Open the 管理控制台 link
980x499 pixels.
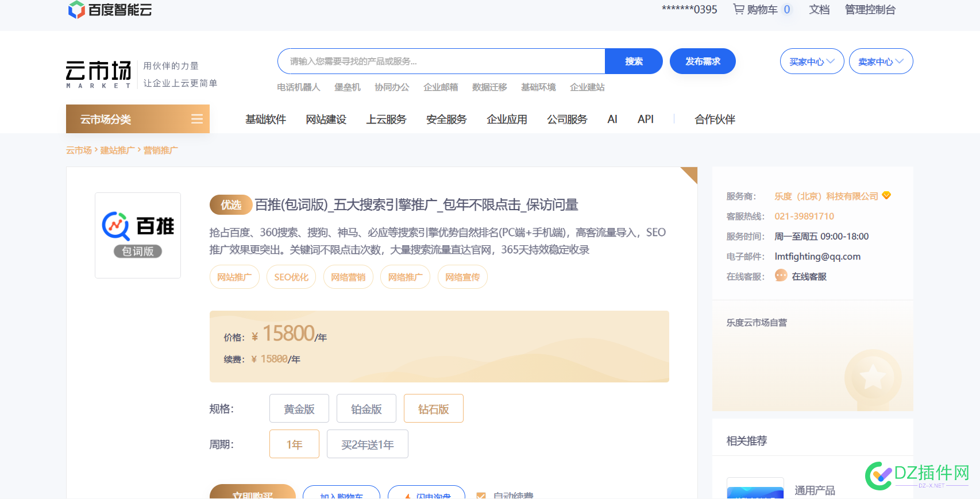tap(870, 9)
